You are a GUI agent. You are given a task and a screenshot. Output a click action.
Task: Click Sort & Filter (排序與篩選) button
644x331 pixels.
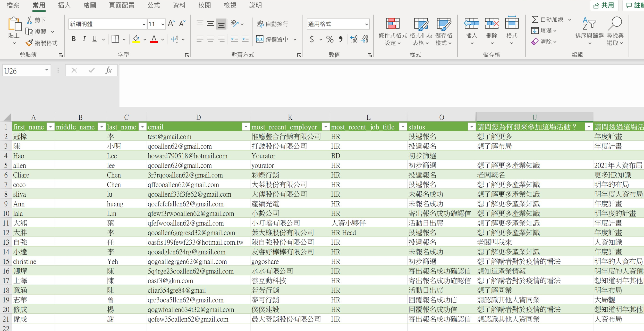589,31
